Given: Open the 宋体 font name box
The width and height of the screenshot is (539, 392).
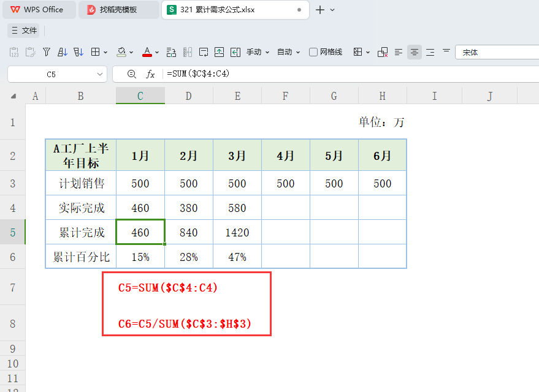Looking at the screenshot, I should click(497, 53).
